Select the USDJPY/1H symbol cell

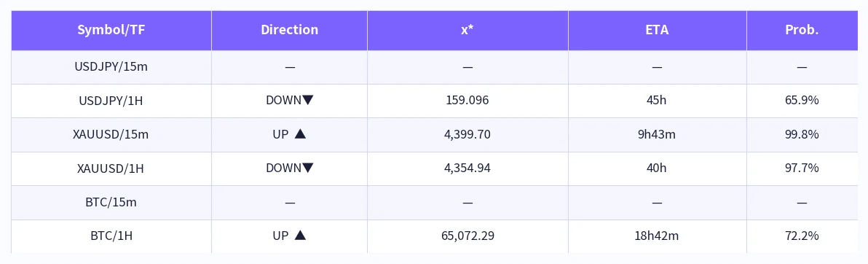111,101
